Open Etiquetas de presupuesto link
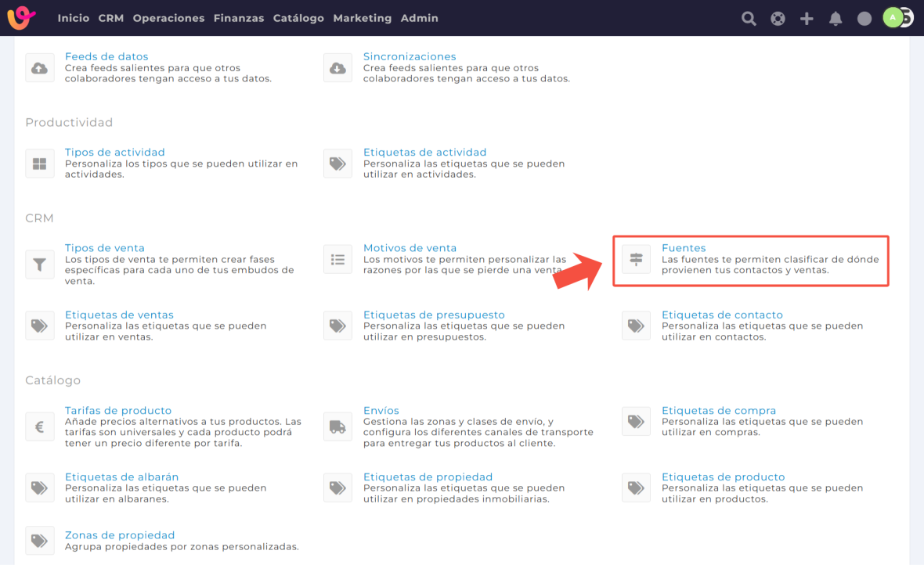The image size is (924, 565). pyautogui.click(x=434, y=315)
